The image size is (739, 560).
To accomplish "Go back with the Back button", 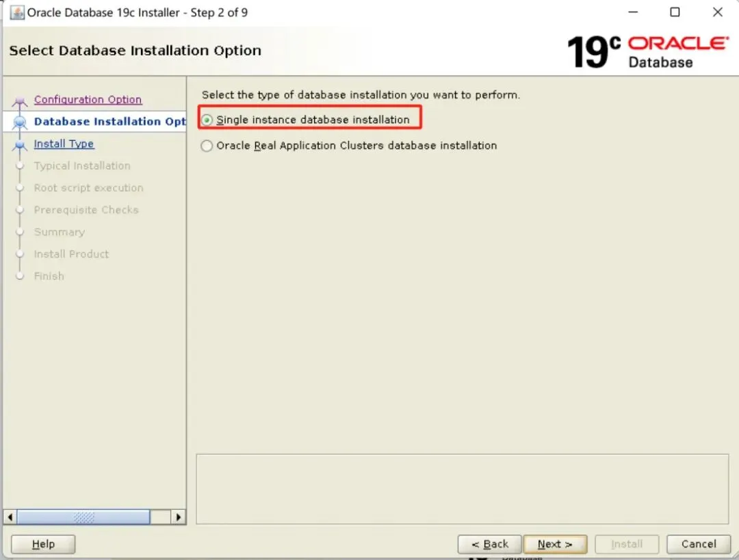I will click(489, 544).
